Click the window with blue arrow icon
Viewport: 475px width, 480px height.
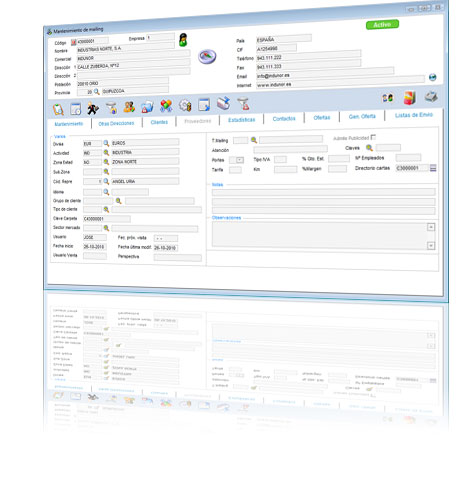[x=204, y=105]
